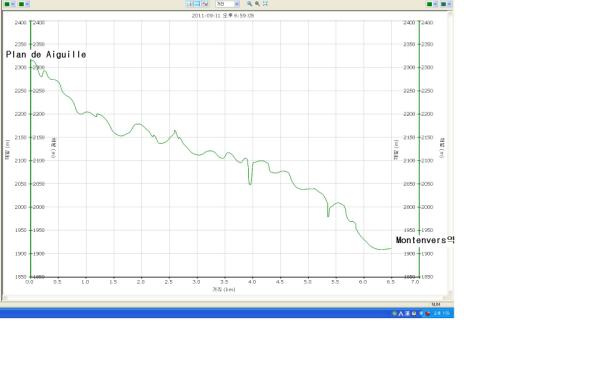This screenshot has height=375, width=600.
Task: Click the second magnifier zoom out icon
Action: pyautogui.click(x=258, y=3)
